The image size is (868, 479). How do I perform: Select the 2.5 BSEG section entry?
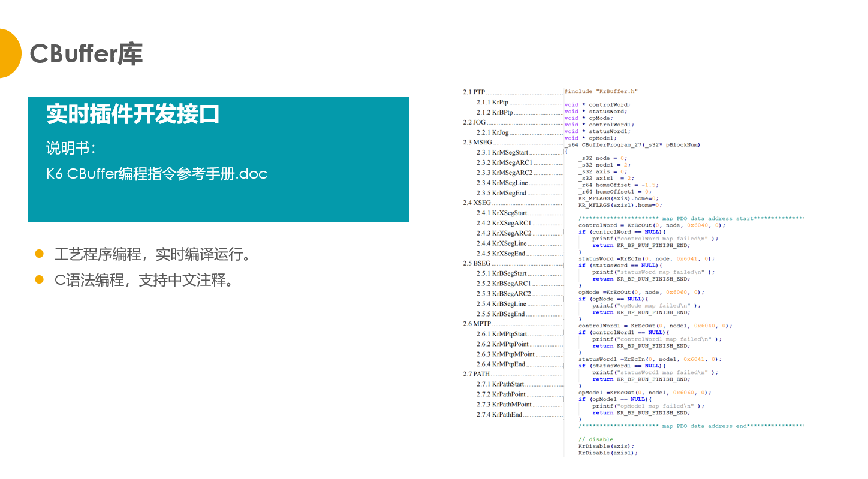pos(477,263)
